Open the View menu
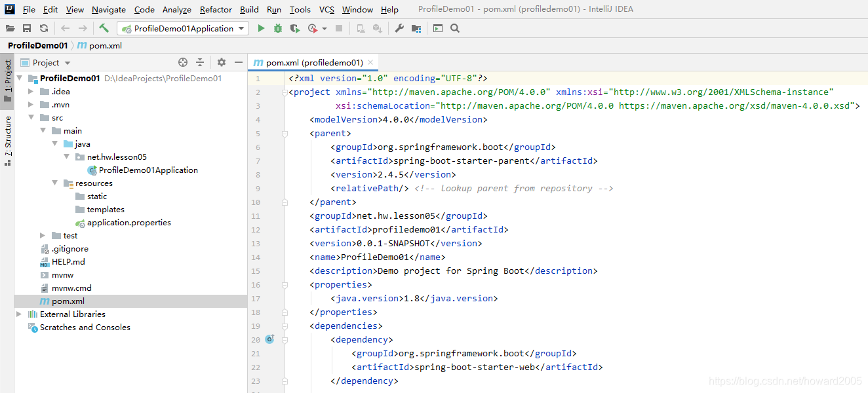The height and width of the screenshot is (393, 868). tap(75, 9)
